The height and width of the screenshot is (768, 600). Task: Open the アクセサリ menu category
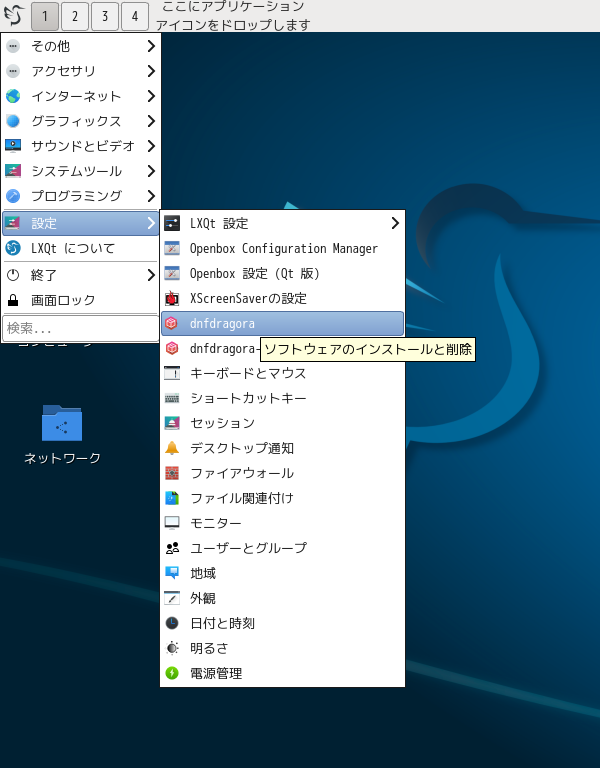tap(80, 71)
